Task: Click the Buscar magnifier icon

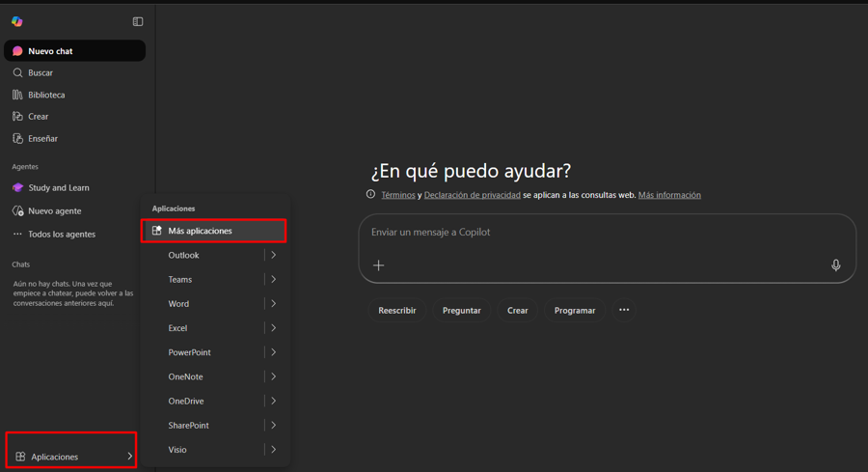Action: coord(17,72)
